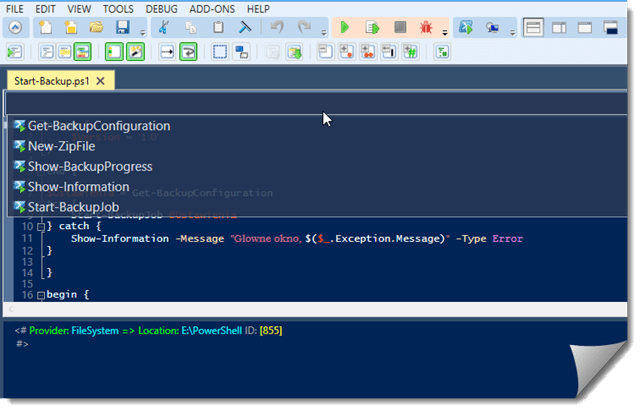Click the Stop operation square icon
This screenshot has height=411, width=640.
[x=399, y=28]
